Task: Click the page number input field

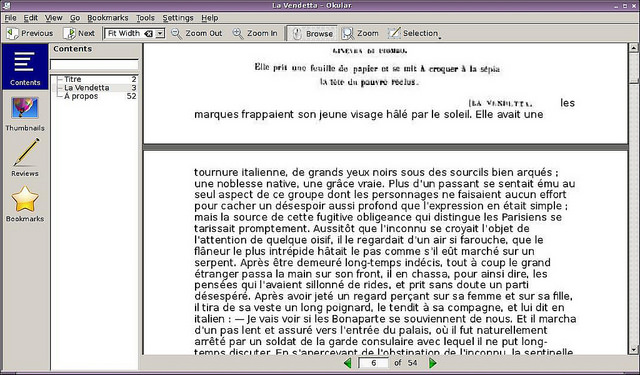Action: [x=373, y=363]
